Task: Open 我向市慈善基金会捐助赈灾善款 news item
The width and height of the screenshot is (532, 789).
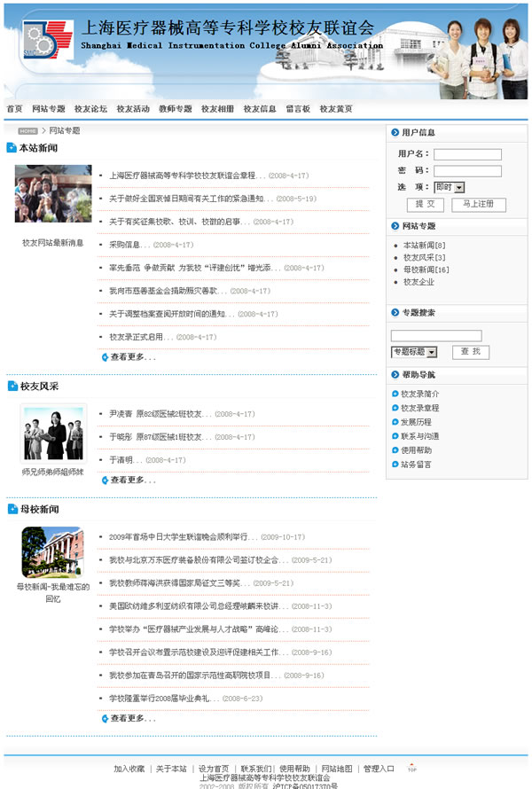Action: (168, 291)
